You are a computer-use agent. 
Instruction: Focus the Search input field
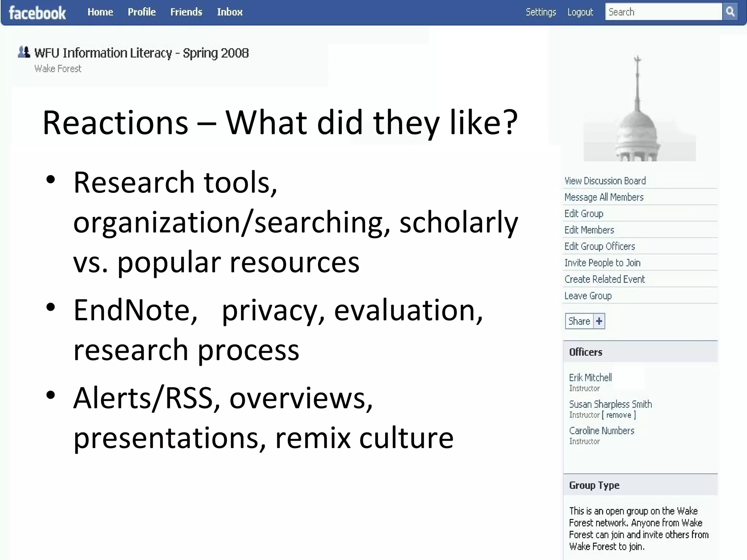pyautogui.click(x=663, y=12)
